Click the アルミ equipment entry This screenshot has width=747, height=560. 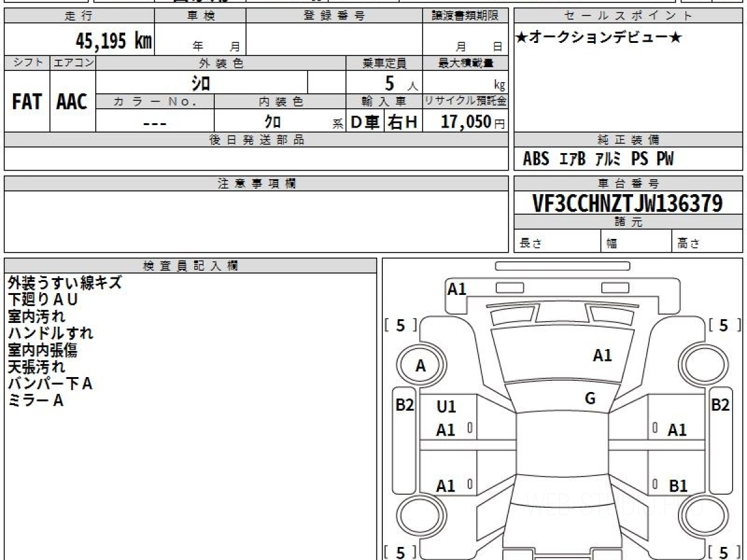click(x=608, y=159)
